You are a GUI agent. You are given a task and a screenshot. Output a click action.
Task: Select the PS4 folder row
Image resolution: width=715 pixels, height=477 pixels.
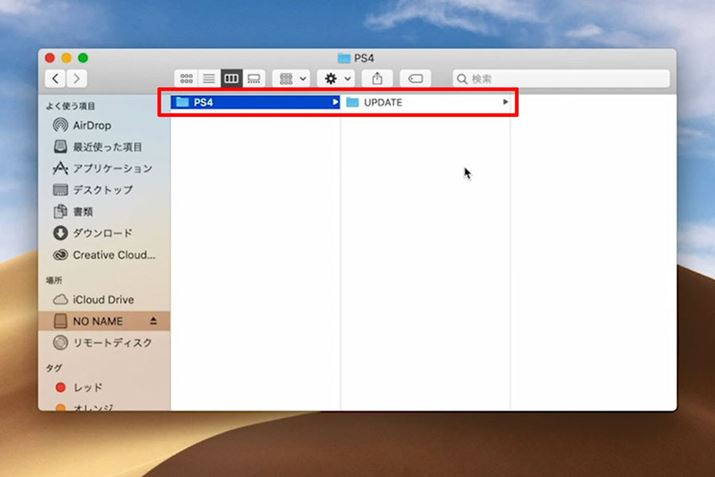255,102
